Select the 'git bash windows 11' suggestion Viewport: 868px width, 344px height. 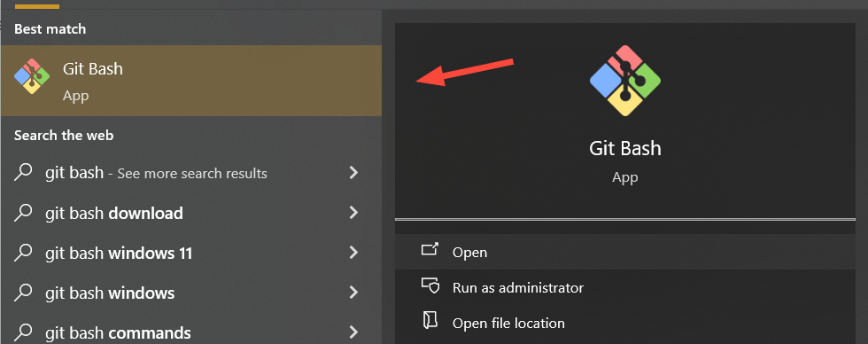point(191,254)
